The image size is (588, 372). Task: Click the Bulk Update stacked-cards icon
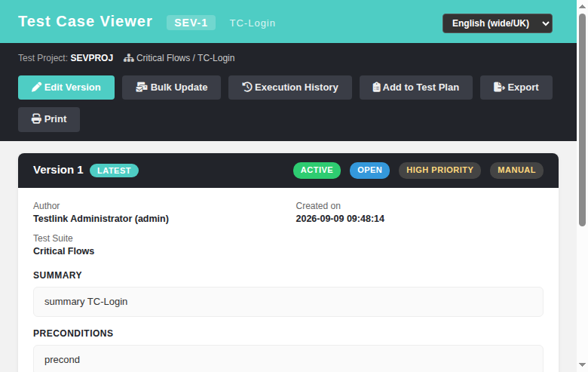click(142, 88)
